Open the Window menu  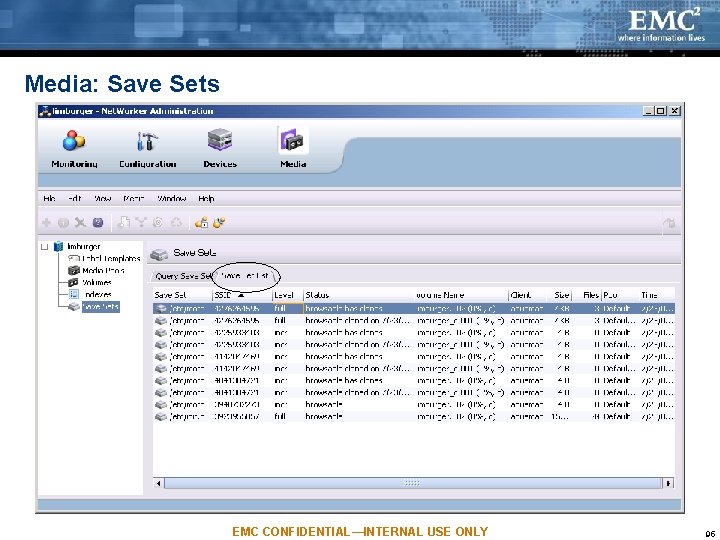(172, 198)
